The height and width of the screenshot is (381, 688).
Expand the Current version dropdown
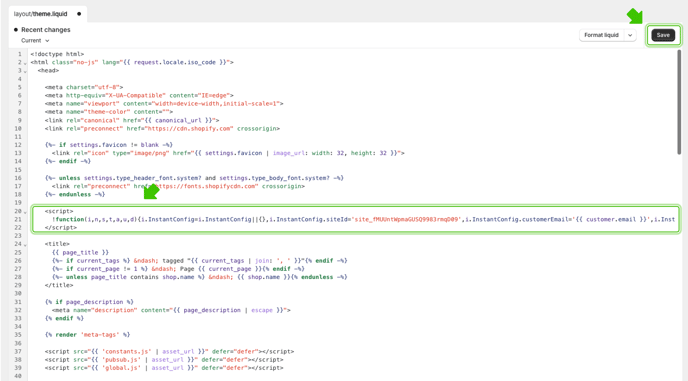[35, 40]
